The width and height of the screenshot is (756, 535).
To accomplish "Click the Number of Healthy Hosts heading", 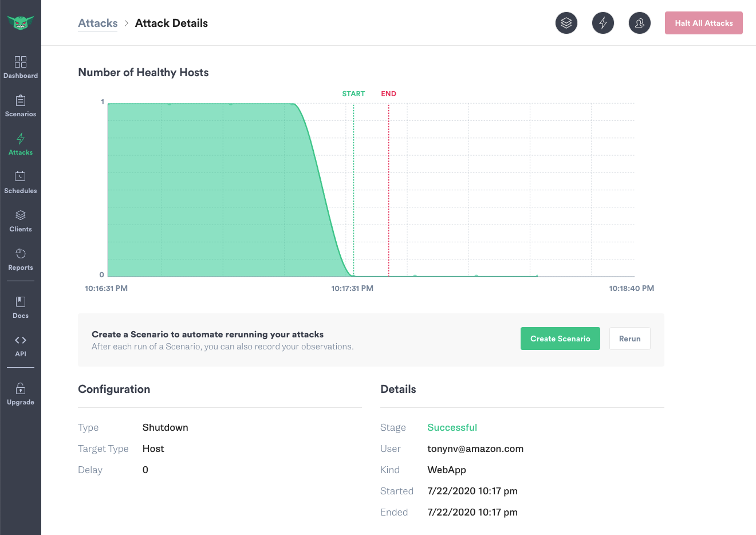I will coord(143,72).
